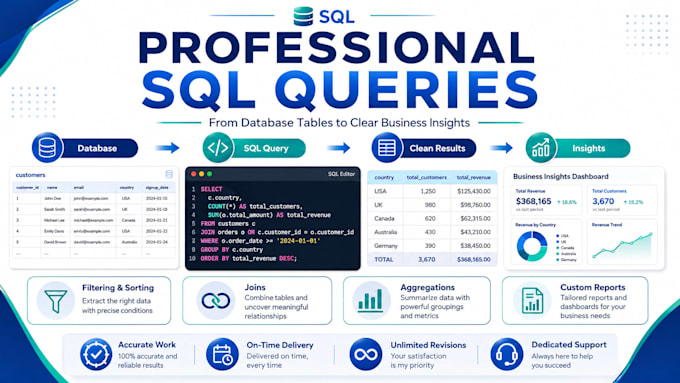This screenshot has height=383, width=680.
Task: Click the WHERE o.order_date line
Action: [260, 241]
